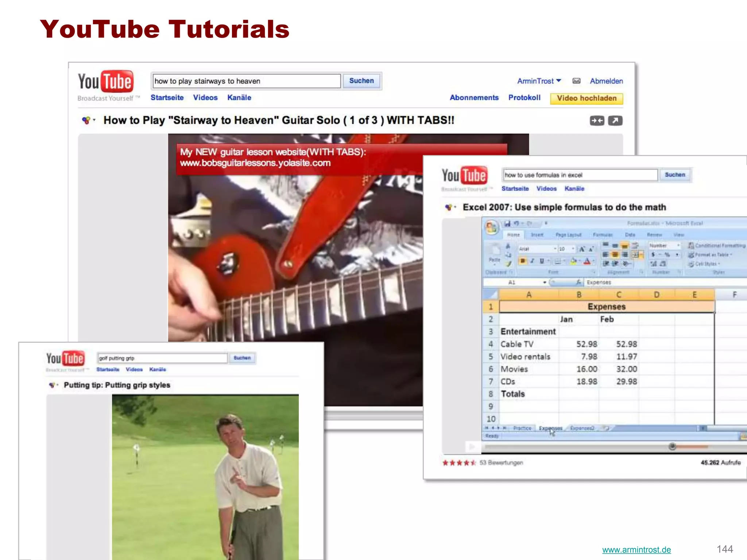Click the YouTube logo in the golf window
This screenshot has height=560, width=747.
pos(65,358)
